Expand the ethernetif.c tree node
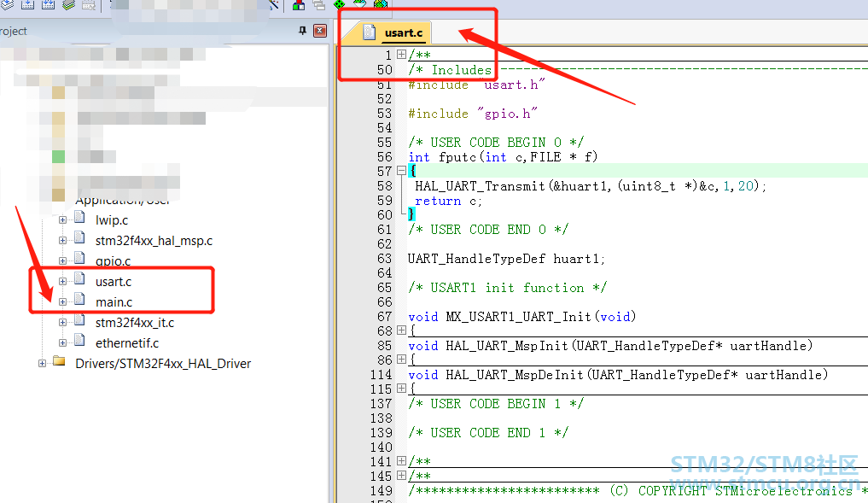 [x=62, y=343]
